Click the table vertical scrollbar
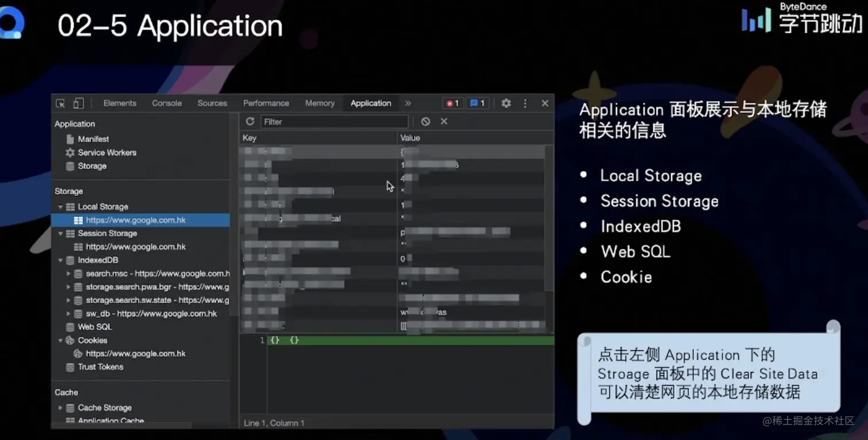 pos(549,218)
